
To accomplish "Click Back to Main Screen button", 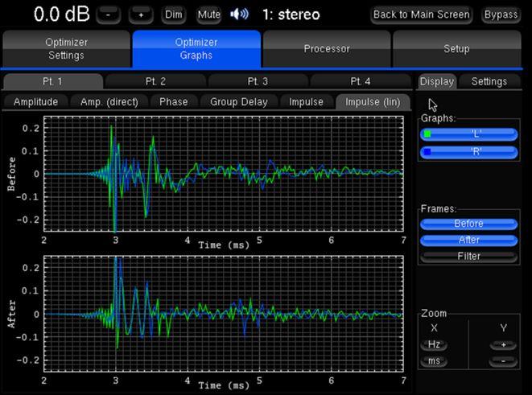I will click(x=421, y=14).
